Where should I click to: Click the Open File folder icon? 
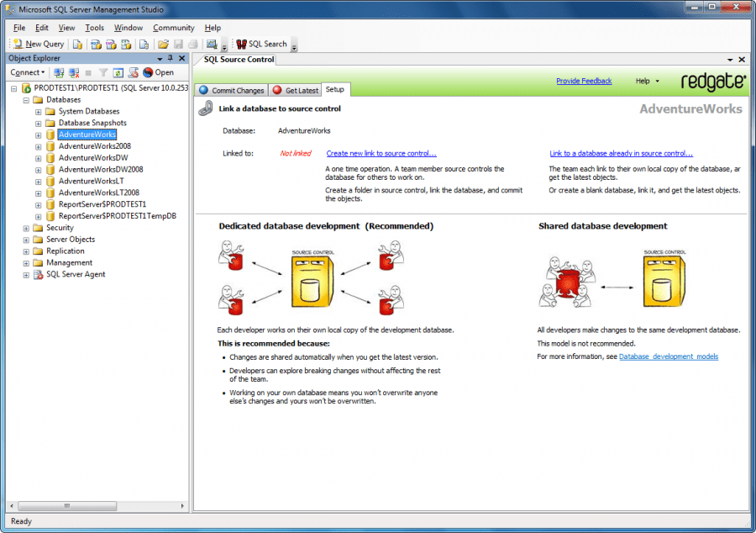click(x=164, y=44)
